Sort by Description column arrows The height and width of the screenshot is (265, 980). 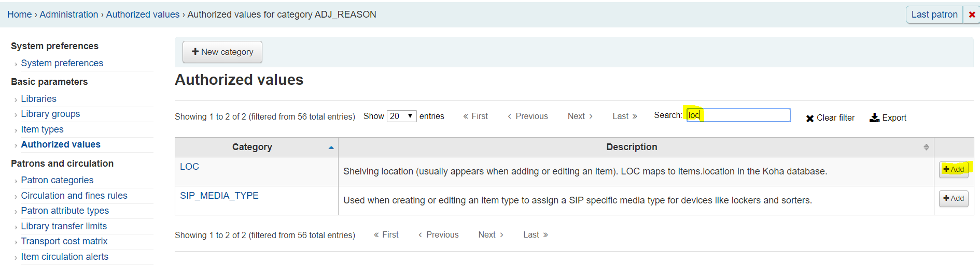(926, 147)
